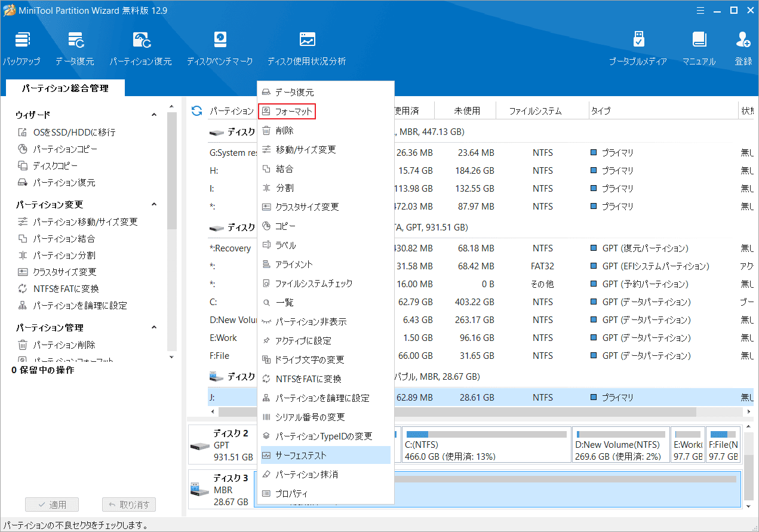Choose サーフェステスト in the context menu
This screenshot has height=532, width=759.
click(x=325, y=455)
